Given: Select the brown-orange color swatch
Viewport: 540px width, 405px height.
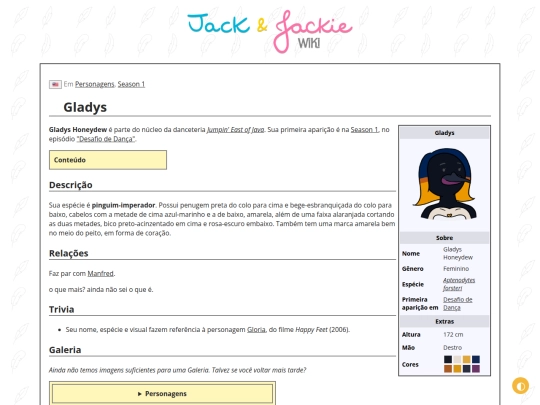Looking at the screenshot, I should [x=448, y=369].
